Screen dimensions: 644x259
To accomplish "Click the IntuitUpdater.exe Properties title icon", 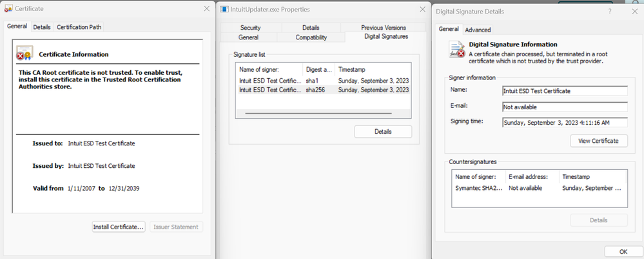I will [225, 9].
